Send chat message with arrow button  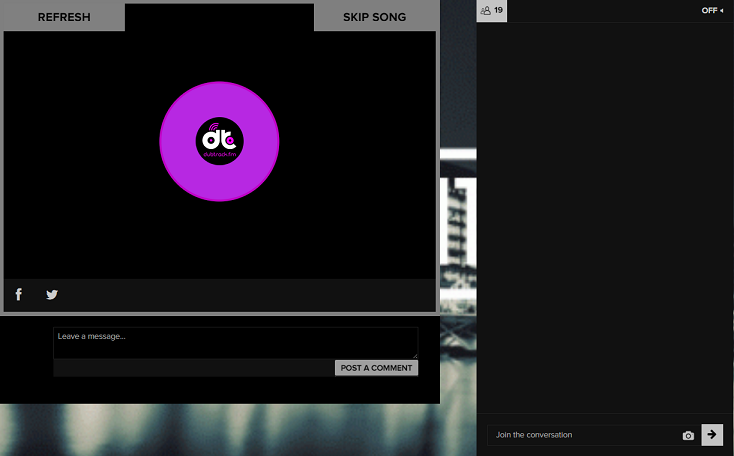[x=712, y=434]
